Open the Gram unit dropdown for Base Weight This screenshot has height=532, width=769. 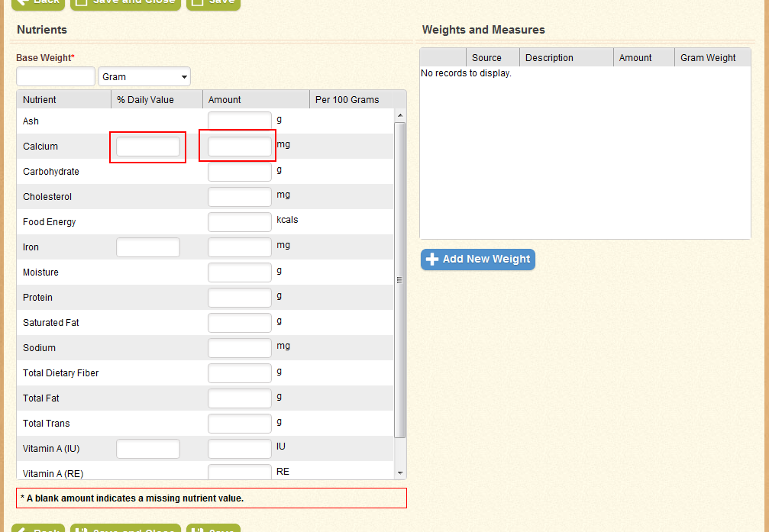click(144, 77)
